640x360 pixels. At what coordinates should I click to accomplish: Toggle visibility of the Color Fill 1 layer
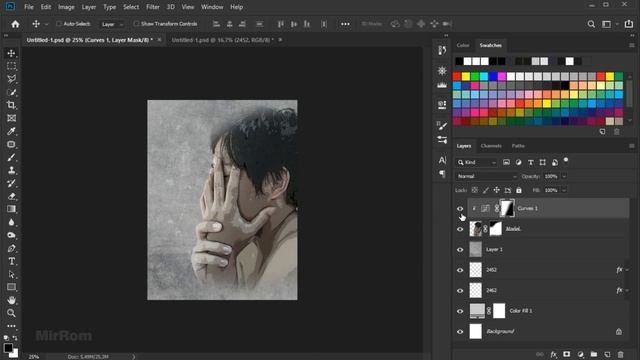click(x=460, y=311)
